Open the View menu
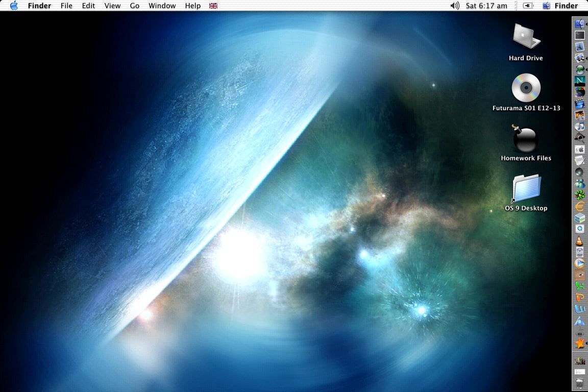588x392 pixels. pos(112,6)
